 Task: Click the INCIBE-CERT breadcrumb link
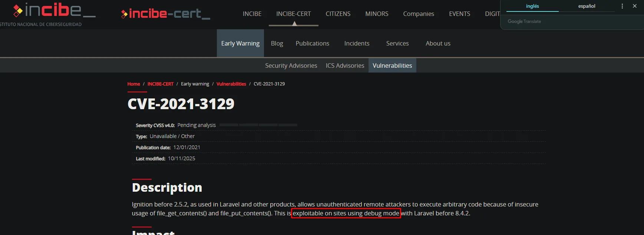pyautogui.click(x=161, y=84)
